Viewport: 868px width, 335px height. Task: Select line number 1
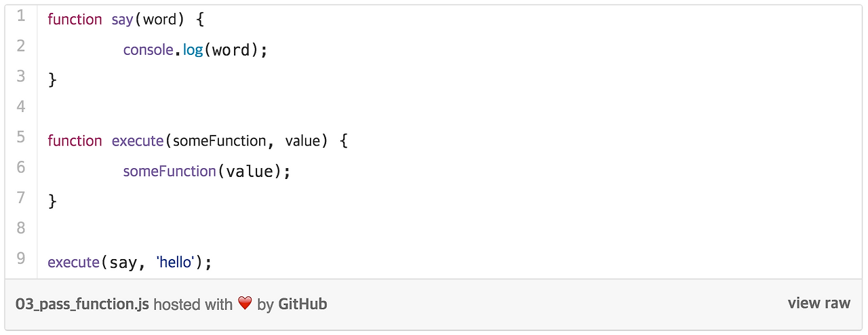(21, 16)
